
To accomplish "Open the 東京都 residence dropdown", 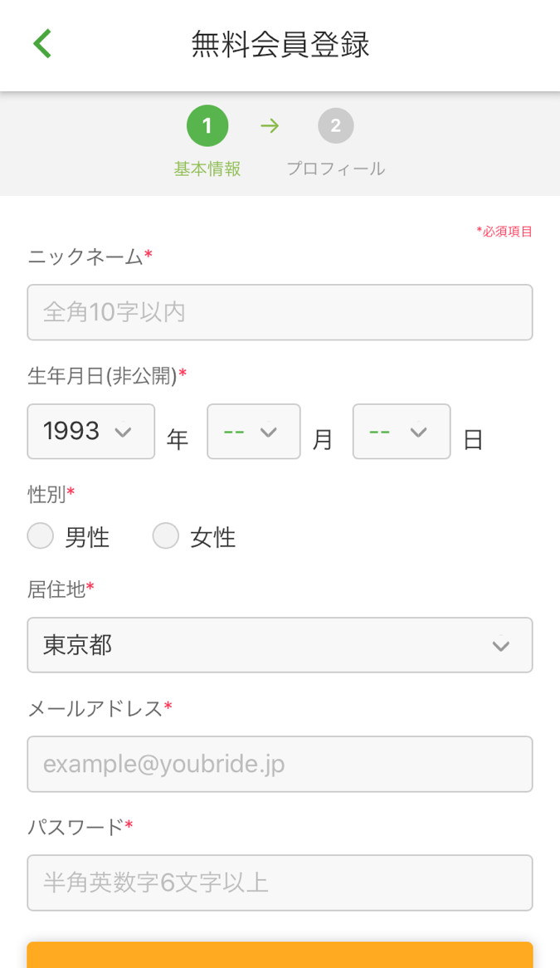I will pyautogui.click(x=280, y=645).
